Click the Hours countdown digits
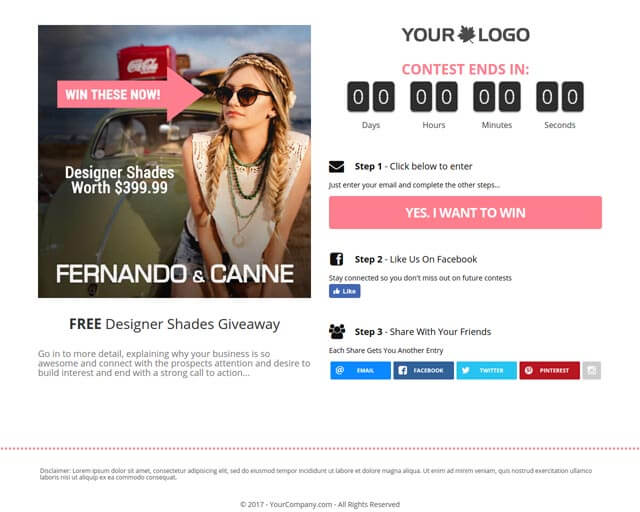This screenshot has height=512, width=640. [433, 97]
